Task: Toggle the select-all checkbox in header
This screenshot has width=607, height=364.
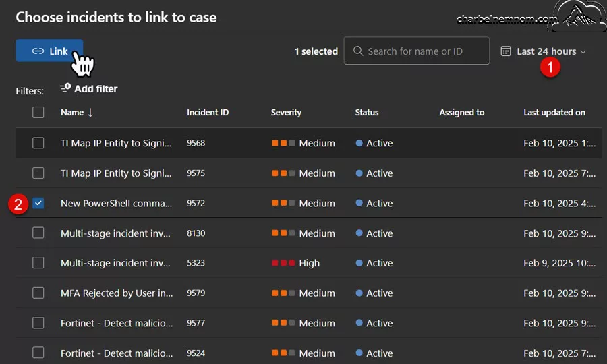Action: click(38, 112)
